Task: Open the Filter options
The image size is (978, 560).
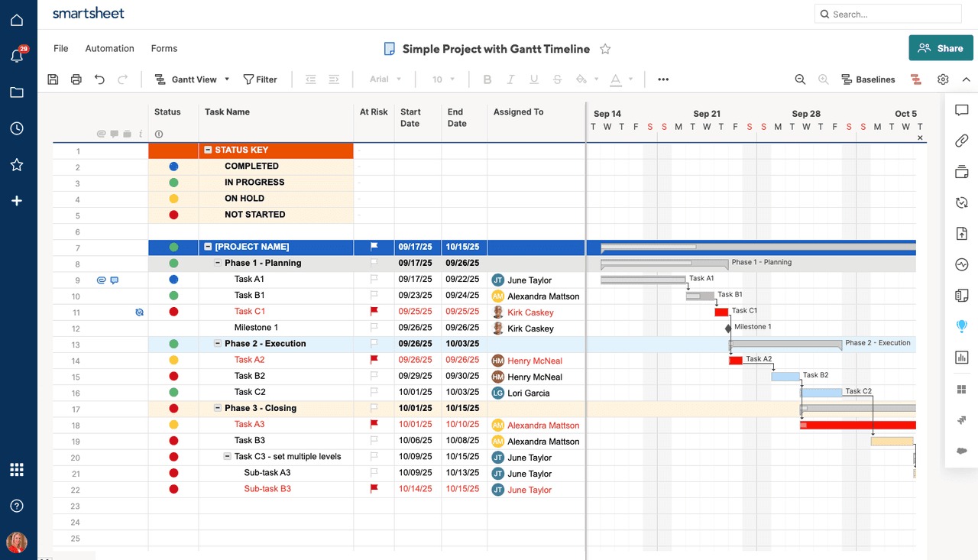Action: pyautogui.click(x=261, y=79)
